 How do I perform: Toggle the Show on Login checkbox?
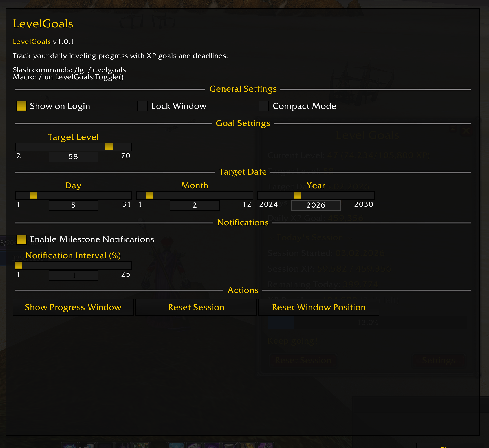tap(21, 106)
